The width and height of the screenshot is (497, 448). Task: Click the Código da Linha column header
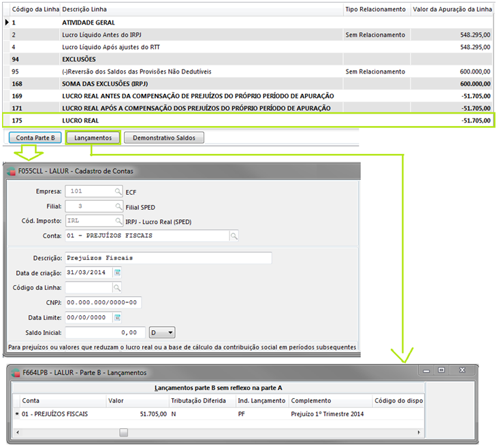[x=35, y=10]
